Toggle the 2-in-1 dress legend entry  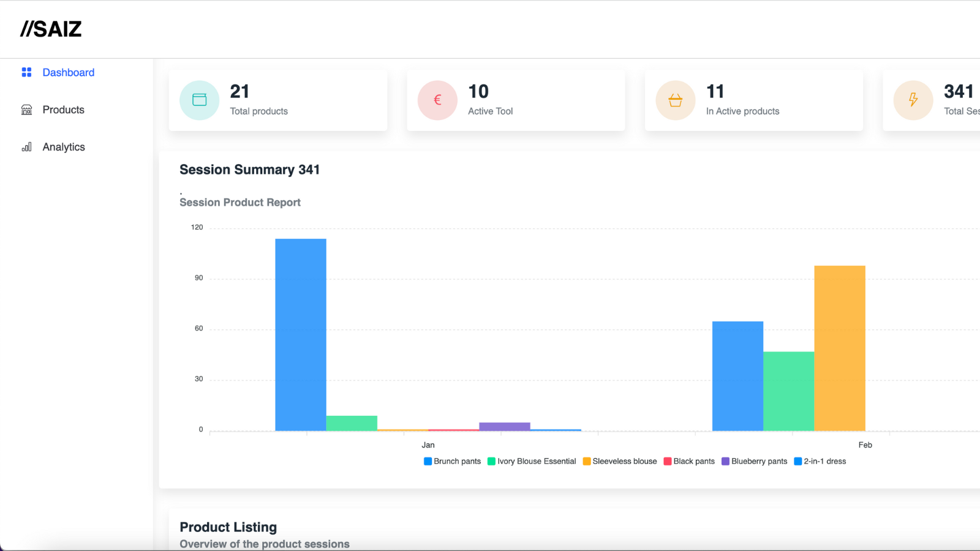820,461
